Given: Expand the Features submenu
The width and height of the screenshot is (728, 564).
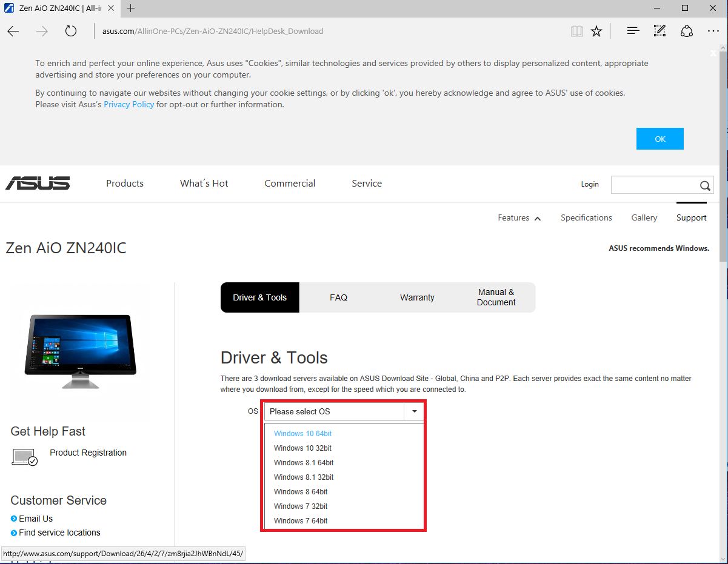Looking at the screenshot, I should coord(519,218).
